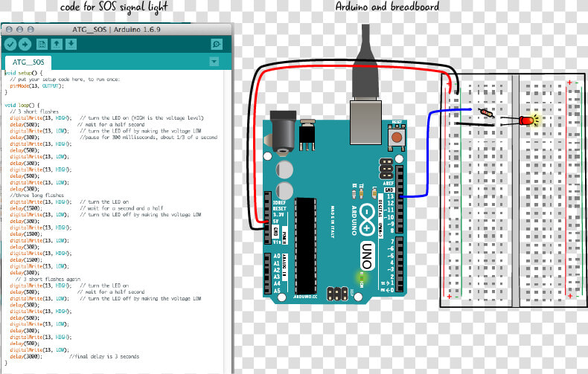Minimize the Arduino IDE window
Viewport: 588px width, 374px height.
coord(20,29)
